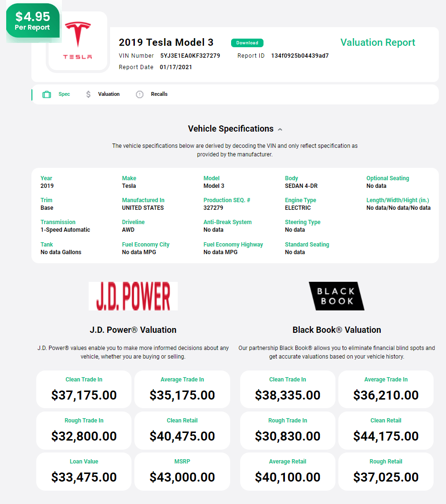
Task: Click the Year value 2019
Action: click(47, 186)
